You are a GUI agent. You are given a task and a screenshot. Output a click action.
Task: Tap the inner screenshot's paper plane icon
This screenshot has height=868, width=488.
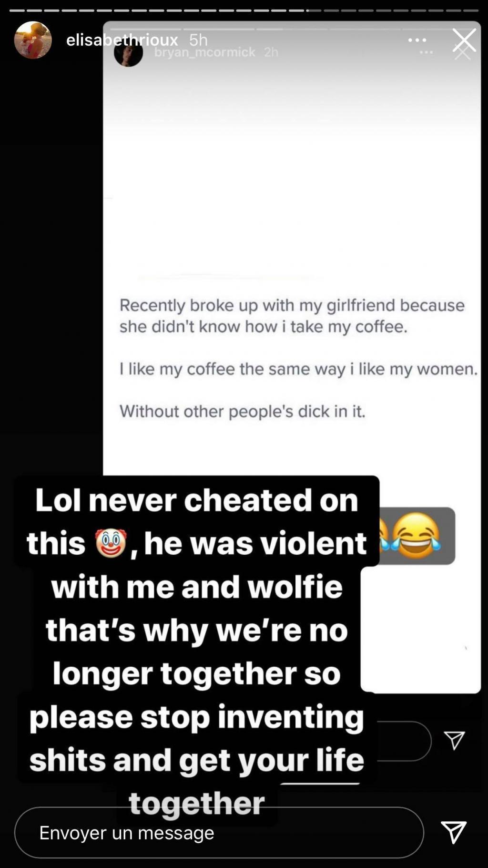(x=454, y=740)
